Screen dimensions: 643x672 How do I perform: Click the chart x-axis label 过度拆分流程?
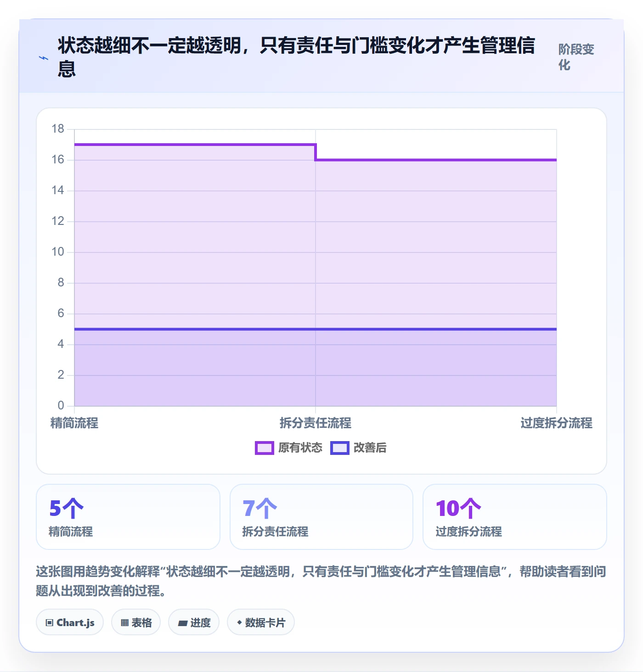[557, 423]
